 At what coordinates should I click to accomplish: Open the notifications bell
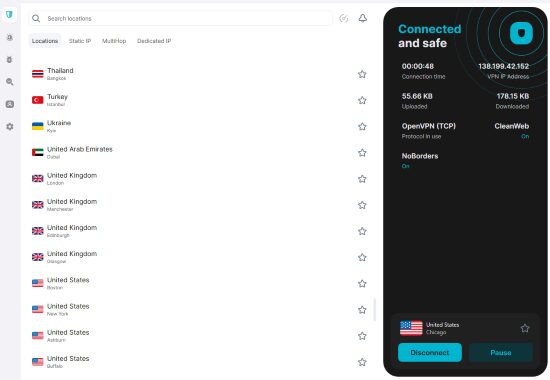point(363,18)
